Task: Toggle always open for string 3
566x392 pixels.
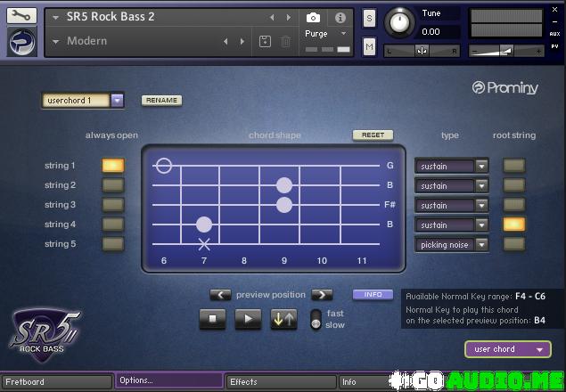Action: (113, 205)
